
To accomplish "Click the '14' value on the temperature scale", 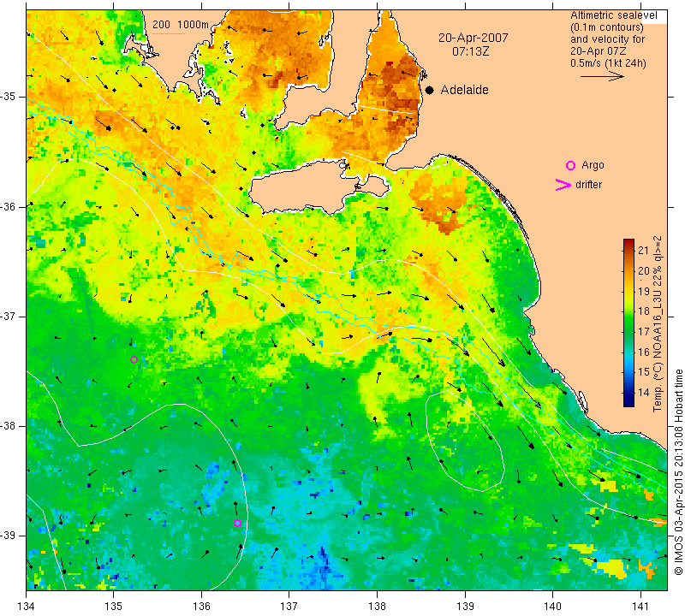I will 644,392.
